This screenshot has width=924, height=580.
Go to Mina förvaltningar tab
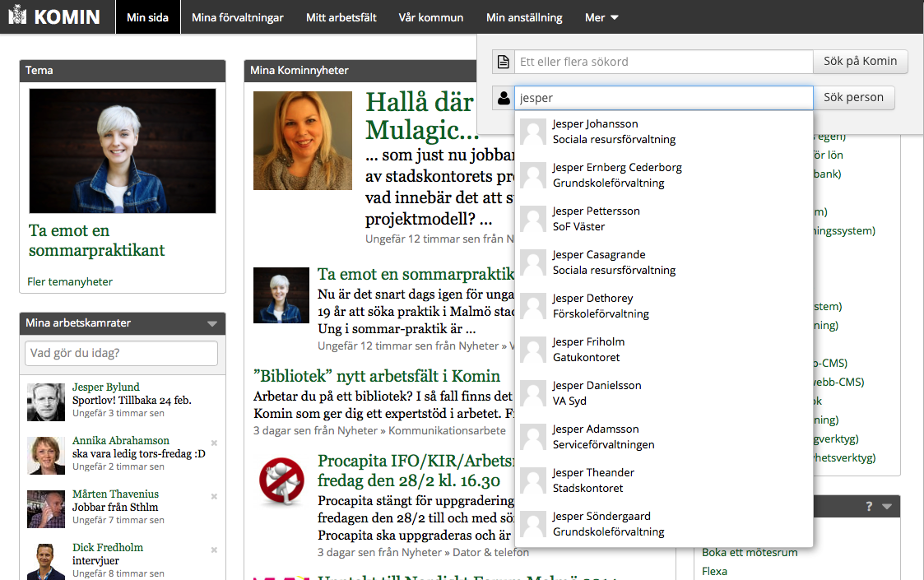[238, 17]
